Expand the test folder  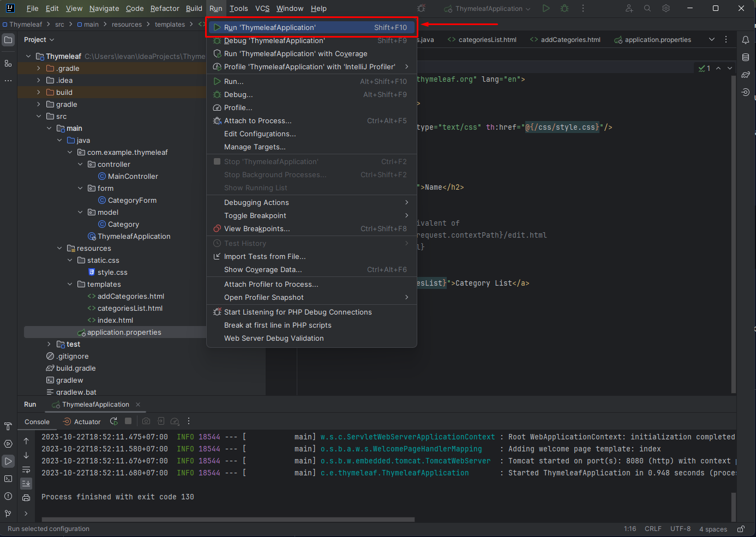coord(49,344)
